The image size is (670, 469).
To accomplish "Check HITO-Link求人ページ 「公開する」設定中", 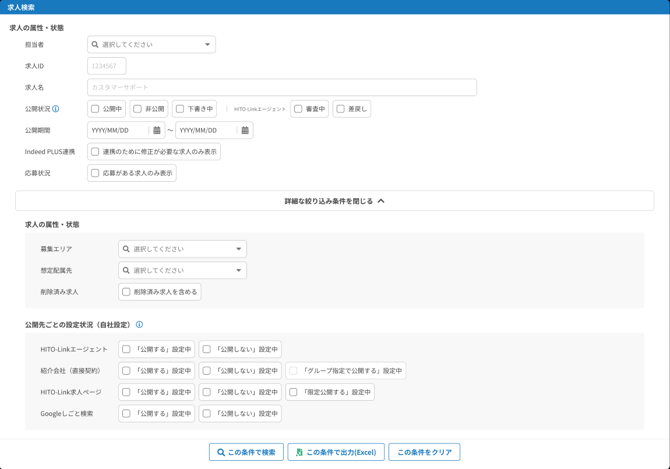I will pos(126,392).
